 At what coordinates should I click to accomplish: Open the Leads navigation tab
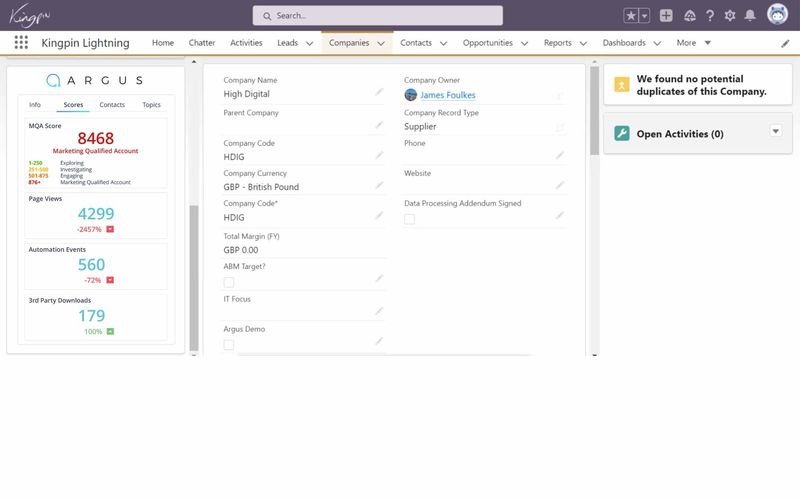coord(287,43)
